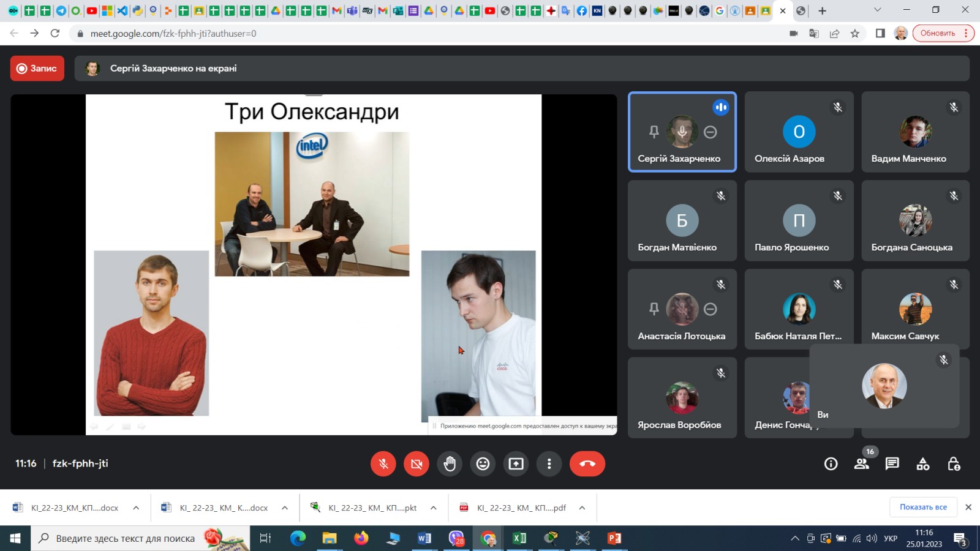Hang up with the red leave call button
The image size is (980, 551).
click(x=587, y=463)
